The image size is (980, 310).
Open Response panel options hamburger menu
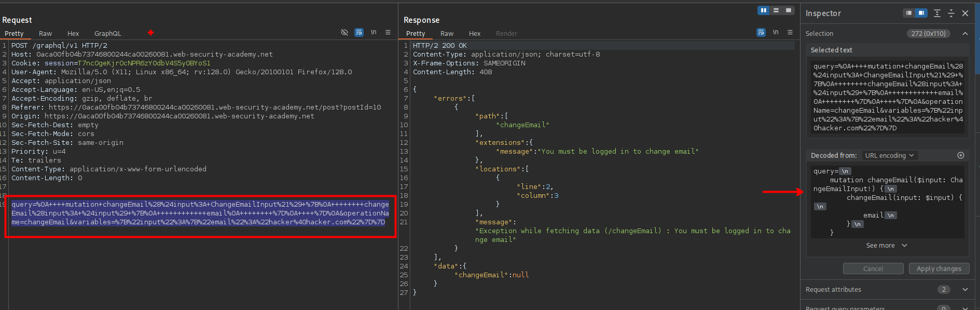[790, 32]
